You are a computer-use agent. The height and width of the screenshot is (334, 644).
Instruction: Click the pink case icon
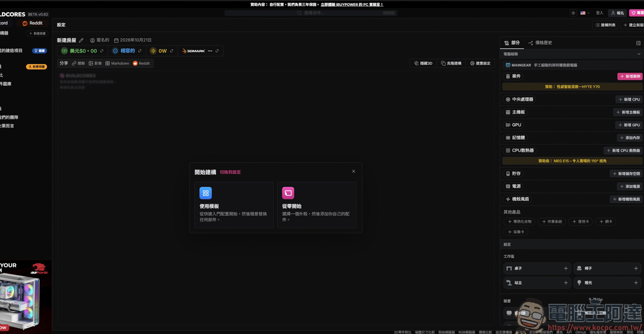[288, 193]
